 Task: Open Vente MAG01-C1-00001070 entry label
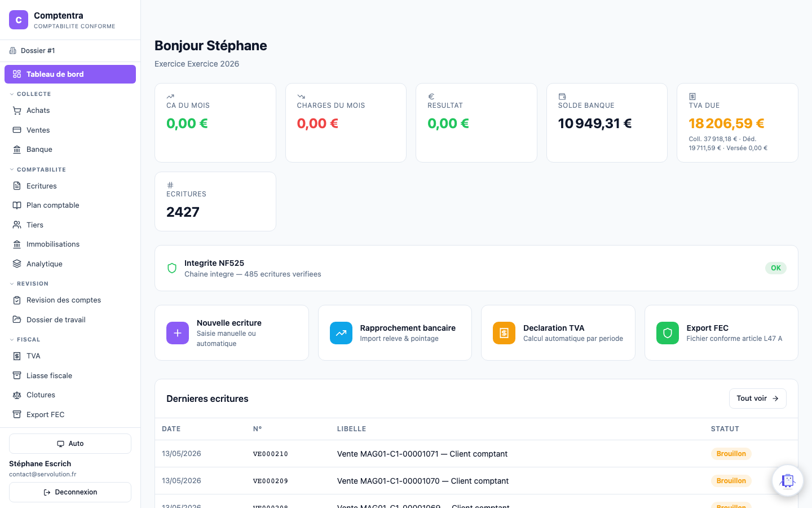click(x=423, y=481)
